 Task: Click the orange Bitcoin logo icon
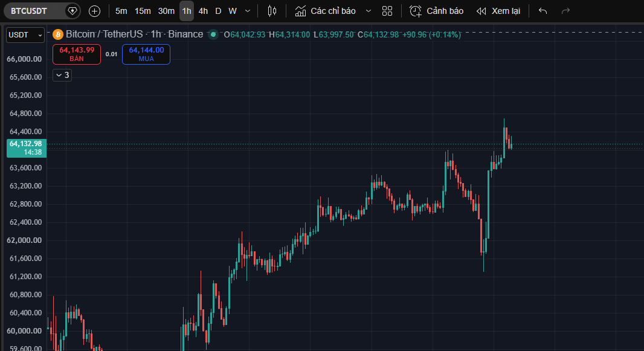58,34
